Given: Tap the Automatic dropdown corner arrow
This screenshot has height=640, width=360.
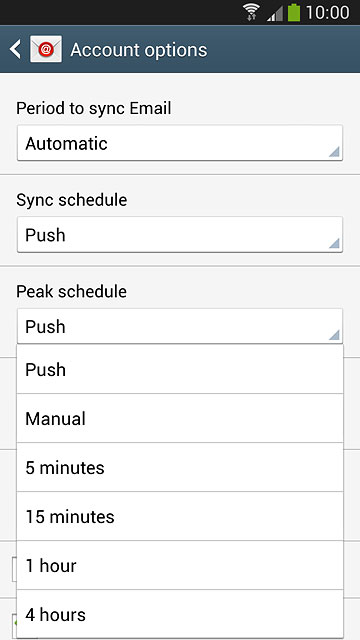Looking at the screenshot, I should [334, 152].
